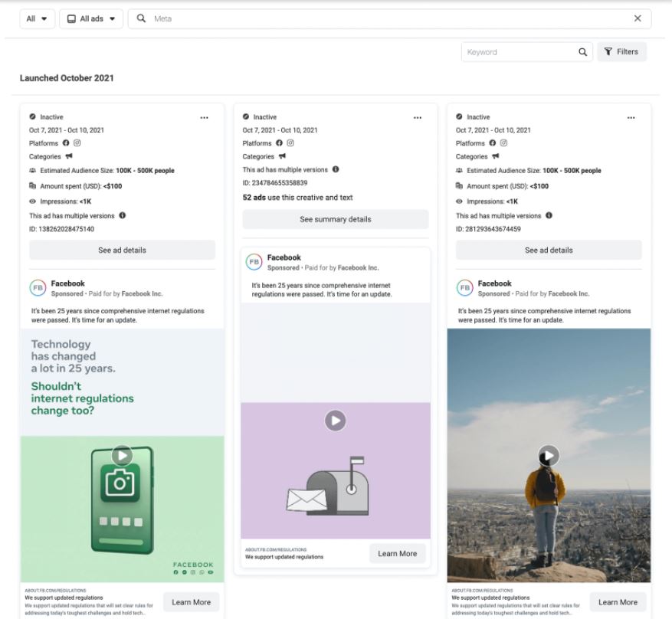Open the Filters panel
The height and width of the screenshot is (619, 672).
click(x=621, y=52)
